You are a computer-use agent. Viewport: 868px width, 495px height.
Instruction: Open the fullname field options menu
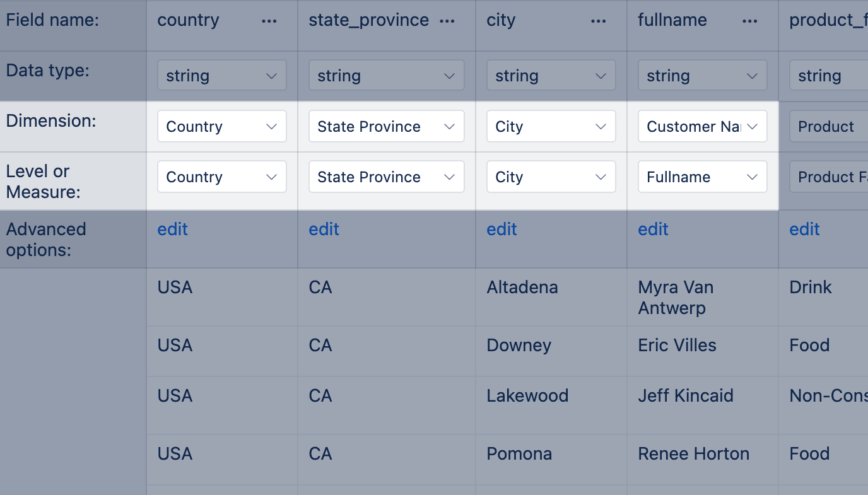pos(749,20)
